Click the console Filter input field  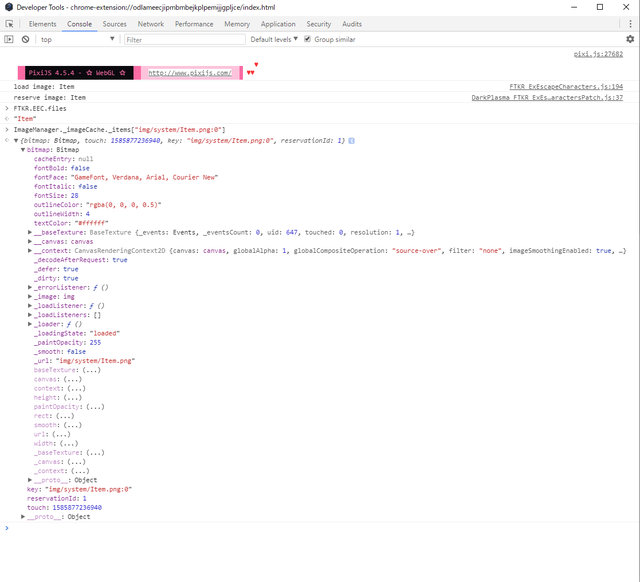click(x=184, y=40)
